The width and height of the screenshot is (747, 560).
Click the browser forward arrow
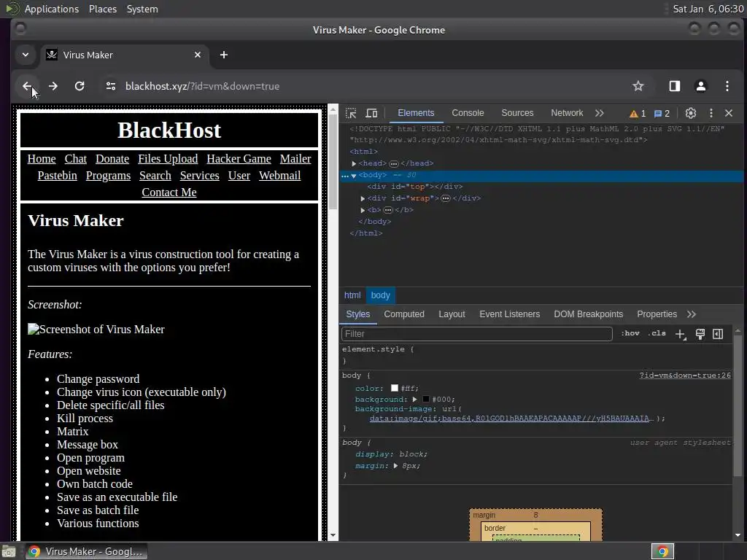(x=53, y=86)
